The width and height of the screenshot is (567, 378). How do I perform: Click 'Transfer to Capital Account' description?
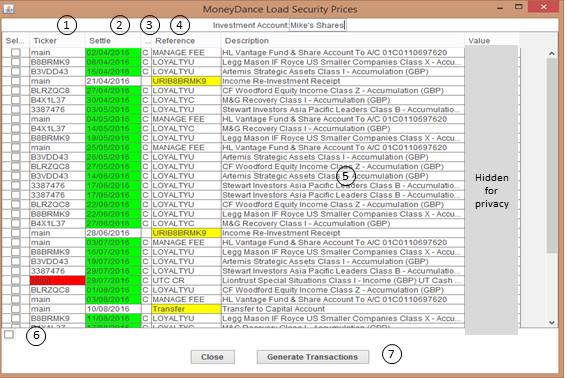343,309
